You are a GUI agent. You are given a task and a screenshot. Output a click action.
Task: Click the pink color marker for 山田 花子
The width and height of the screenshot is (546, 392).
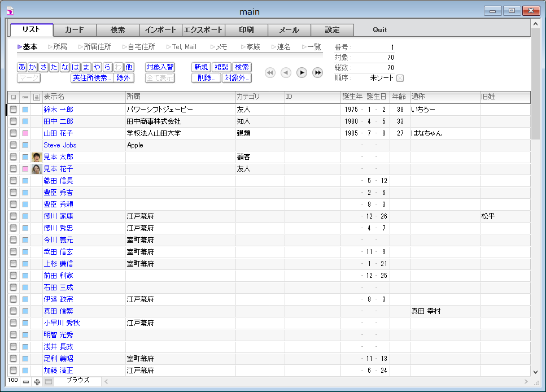pyautogui.click(x=25, y=133)
